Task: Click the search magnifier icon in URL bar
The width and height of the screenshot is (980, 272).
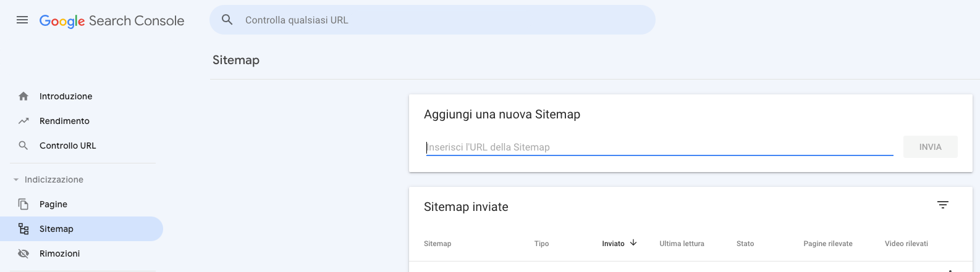Action: click(227, 20)
